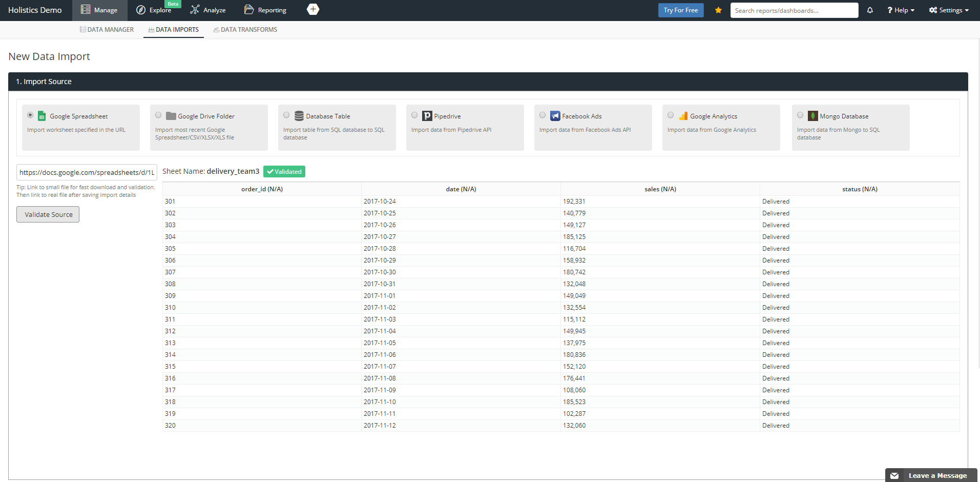The image size is (980, 482).
Task: Expand the Help dropdown menu
Action: 901,10
